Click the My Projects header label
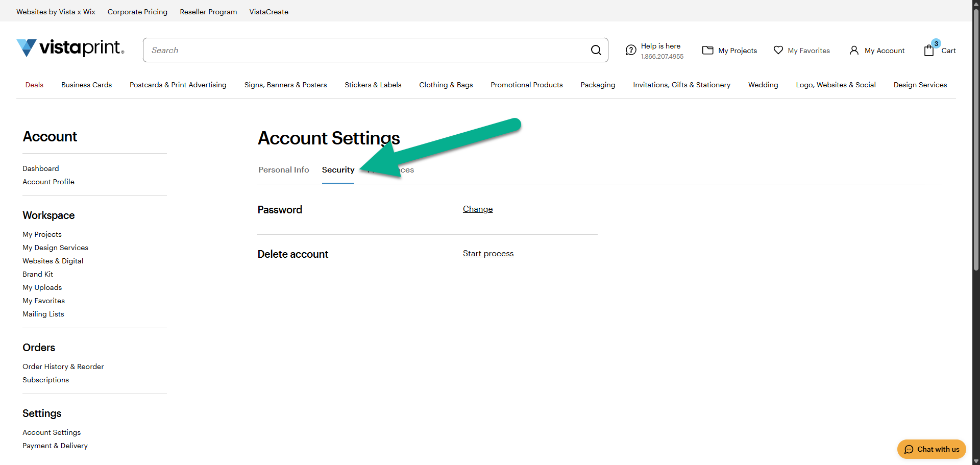The image size is (980, 465). coord(738,51)
